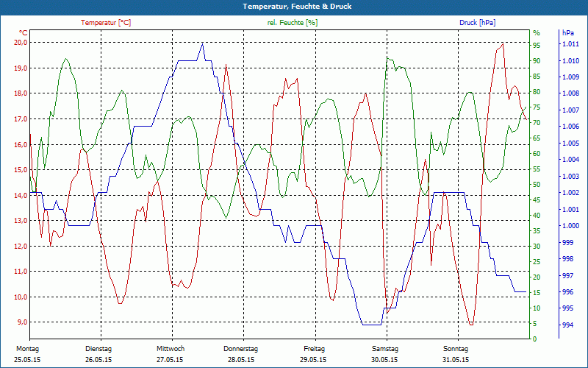This screenshot has width=588, height=368.
Task: Click the date '28.05.15'
Action: (241, 360)
